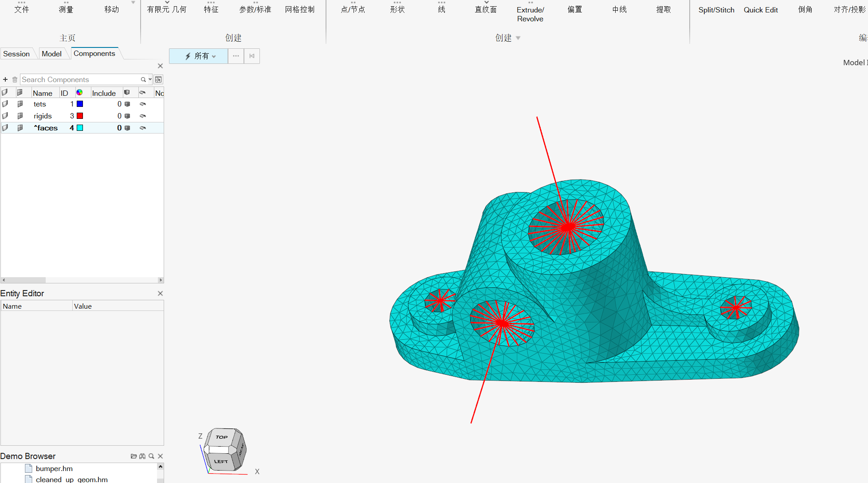Click the reset arrow button beside selector

[252, 56]
